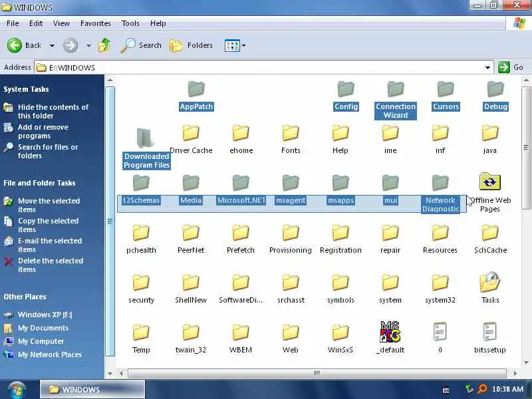Open the Favorites menu
Viewport: 532px width, 399px height.
(x=96, y=23)
